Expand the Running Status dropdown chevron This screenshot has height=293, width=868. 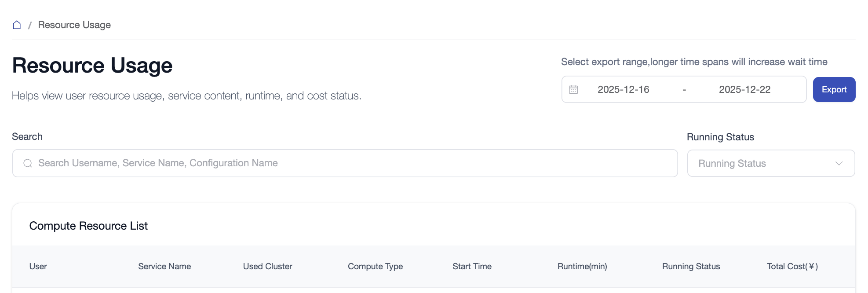tap(839, 164)
